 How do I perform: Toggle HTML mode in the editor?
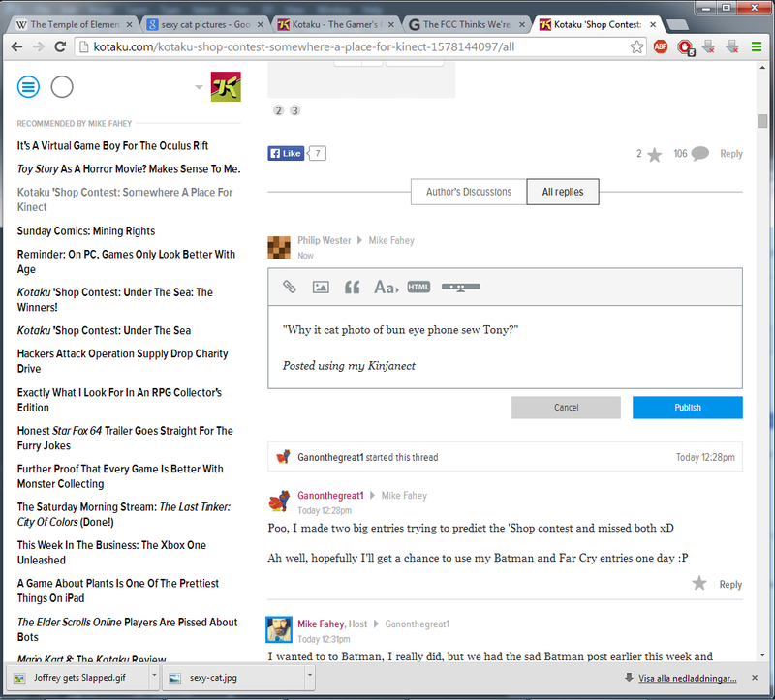418,287
